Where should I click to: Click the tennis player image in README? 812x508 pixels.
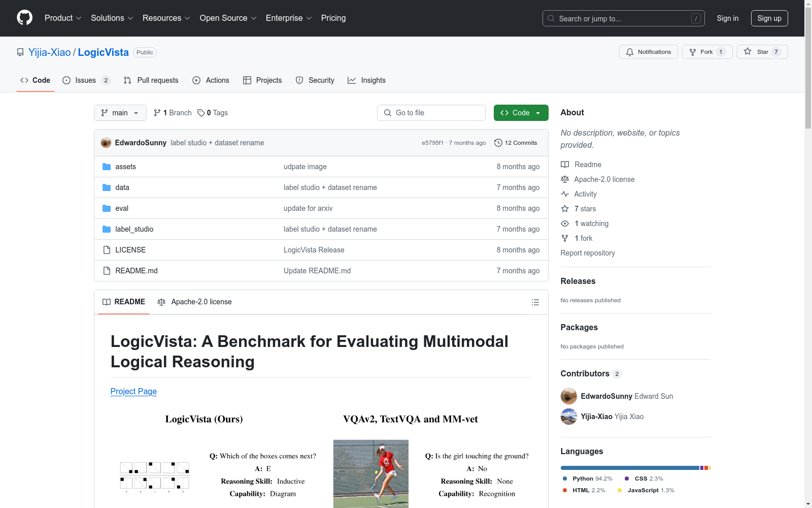click(371, 473)
